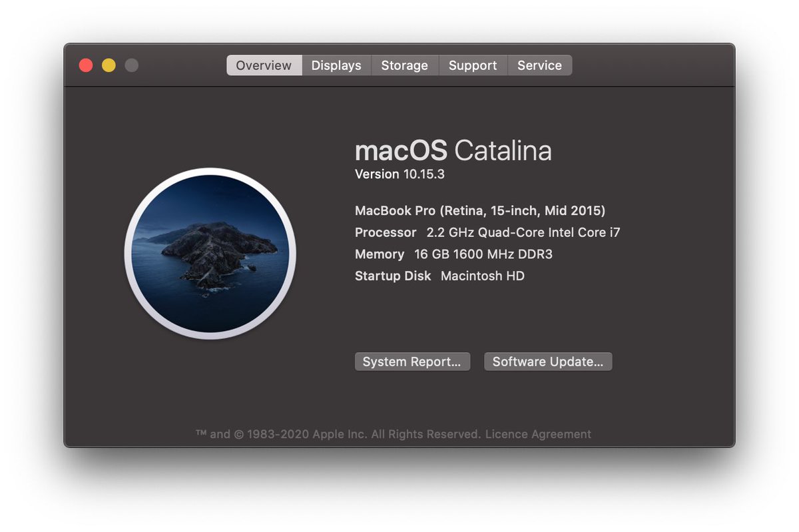The image size is (799, 532).
Task: Click the macOS Catalina island logo
Action: tap(210, 254)
